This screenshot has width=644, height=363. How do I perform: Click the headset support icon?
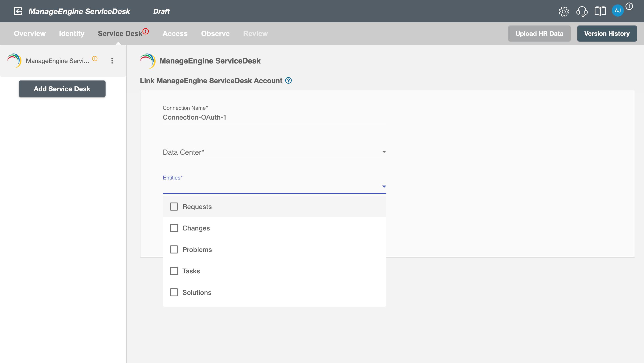pyautogui.click(x=582, y=11)
